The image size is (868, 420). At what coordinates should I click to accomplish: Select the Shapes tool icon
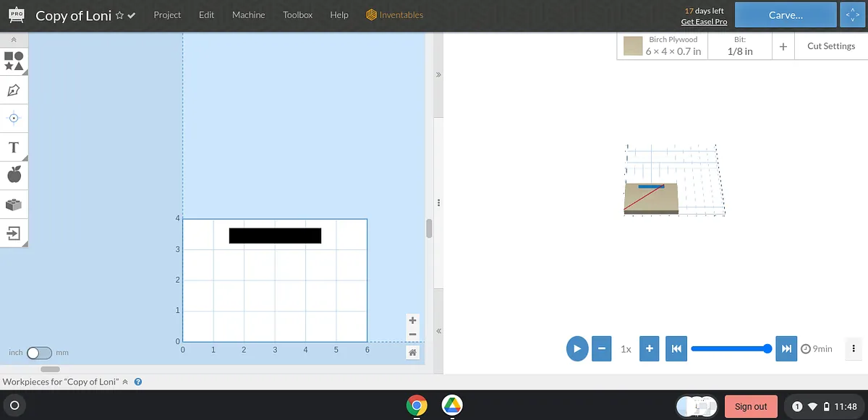pyautogui.click(x=14, y=61)
